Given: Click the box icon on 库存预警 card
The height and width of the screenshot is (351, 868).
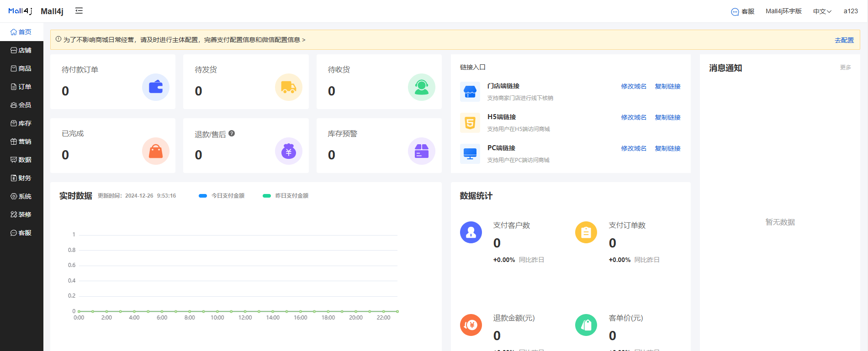Looking at the screenshot, I should 422,151.
